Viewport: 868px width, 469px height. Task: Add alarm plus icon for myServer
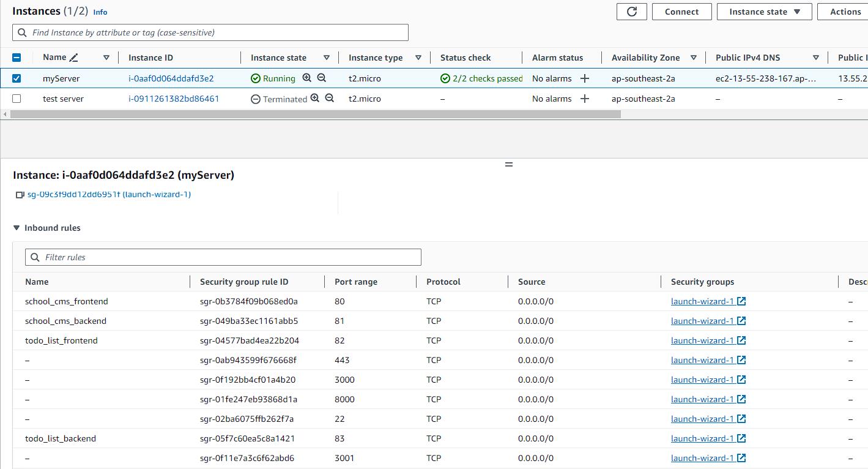(x=585, y=78)
